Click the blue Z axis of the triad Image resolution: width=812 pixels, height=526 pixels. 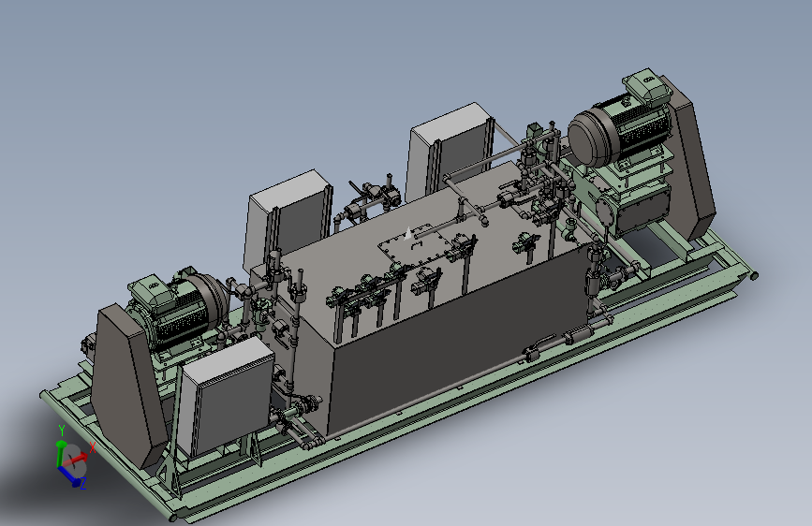pos(69,476)
